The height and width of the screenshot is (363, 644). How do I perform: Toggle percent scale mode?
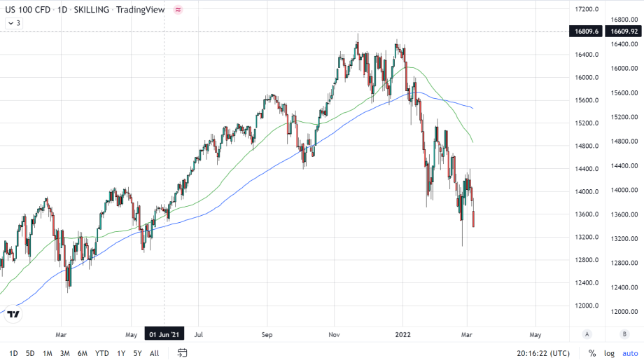(592, 353)
